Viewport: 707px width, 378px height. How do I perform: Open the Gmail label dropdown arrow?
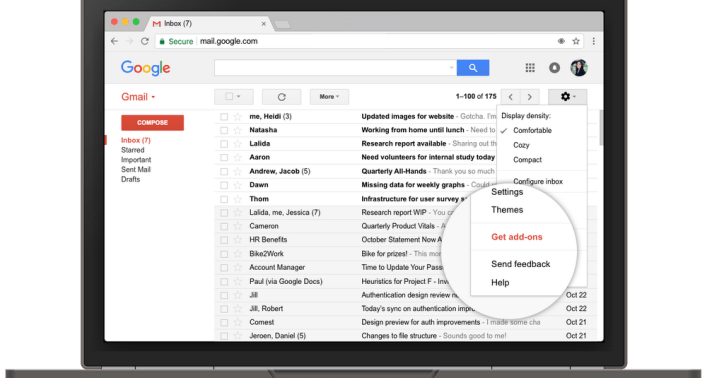[153, 97]
